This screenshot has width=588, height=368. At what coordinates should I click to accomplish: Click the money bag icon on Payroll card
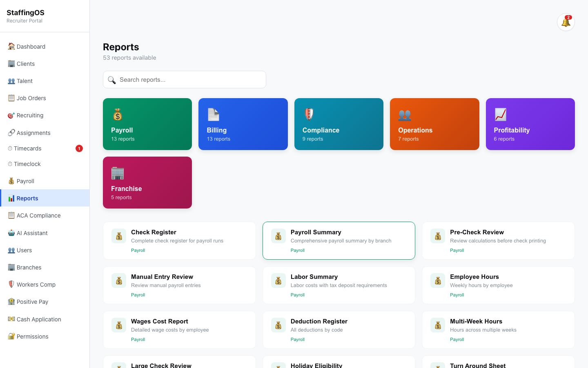click(118, 114)
